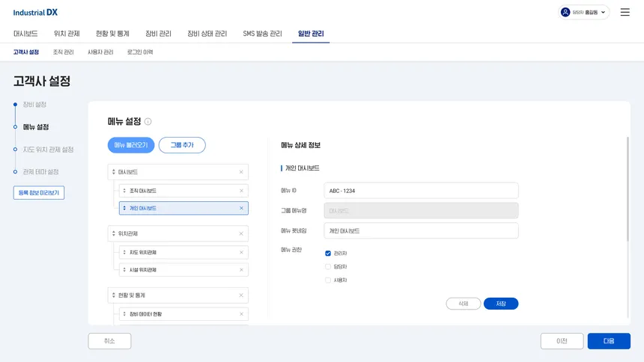This screenshot has width=644, height=362.
Task: Click the reorder handle on 조직 대시보드
Action: tap(124, 191)
